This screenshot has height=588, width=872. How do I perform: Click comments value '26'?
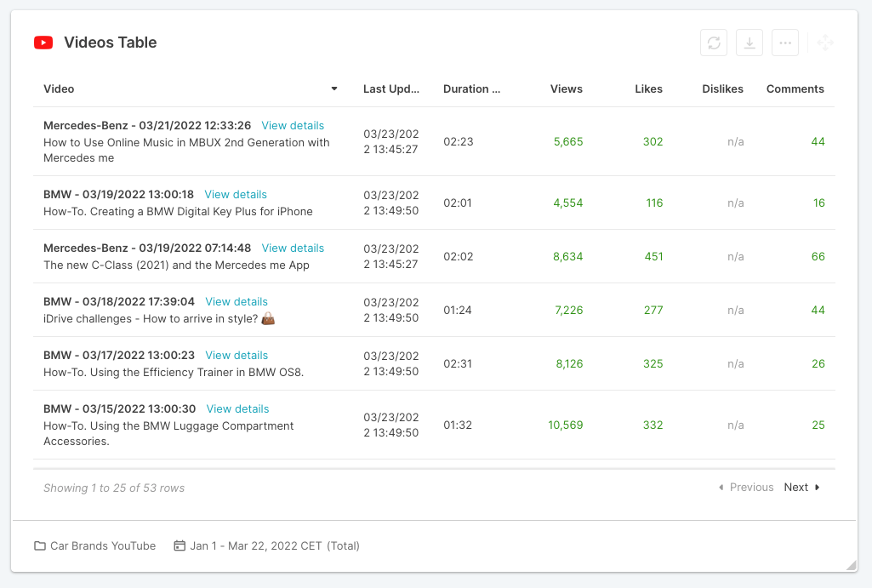pos(818,364)
